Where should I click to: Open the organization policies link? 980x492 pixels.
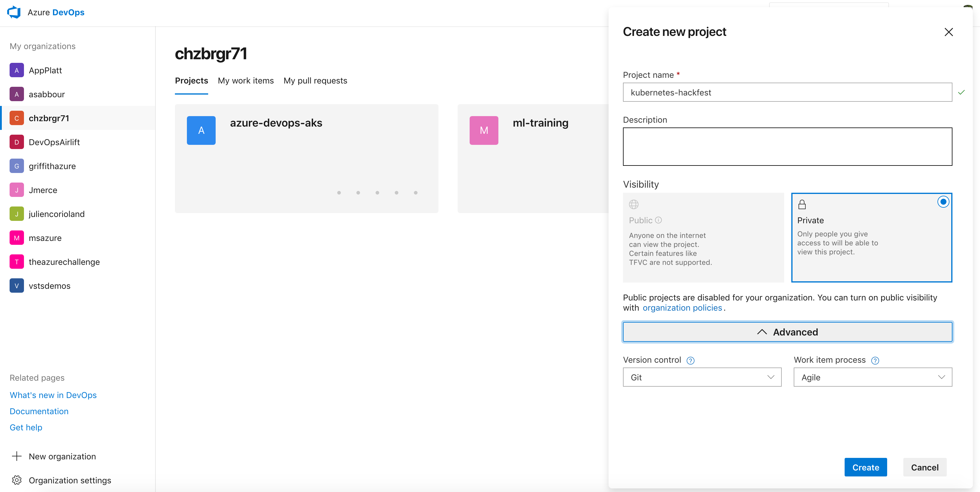click(683, 308)
